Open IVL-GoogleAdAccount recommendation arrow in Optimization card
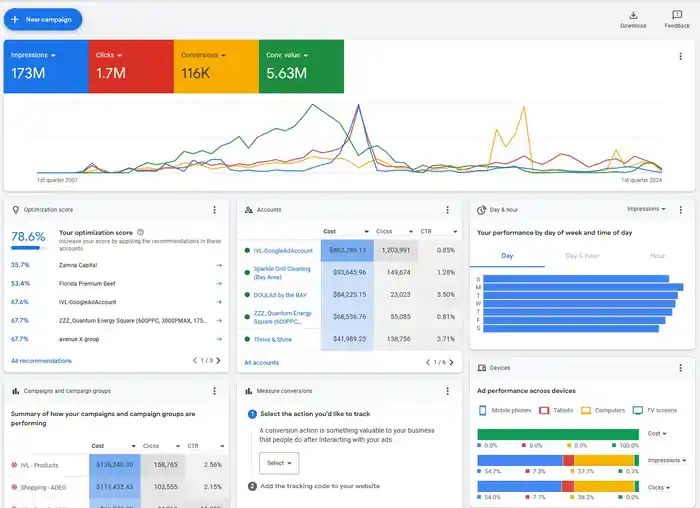This screenshot has width=700, height=508. pos(219,302)
